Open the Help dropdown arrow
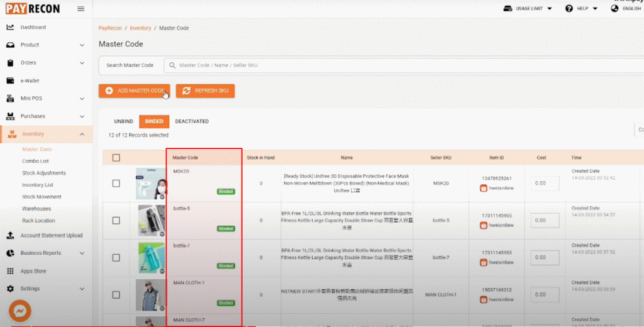Image resolution: width=644 pixels, height=327 pixels. 595,9
